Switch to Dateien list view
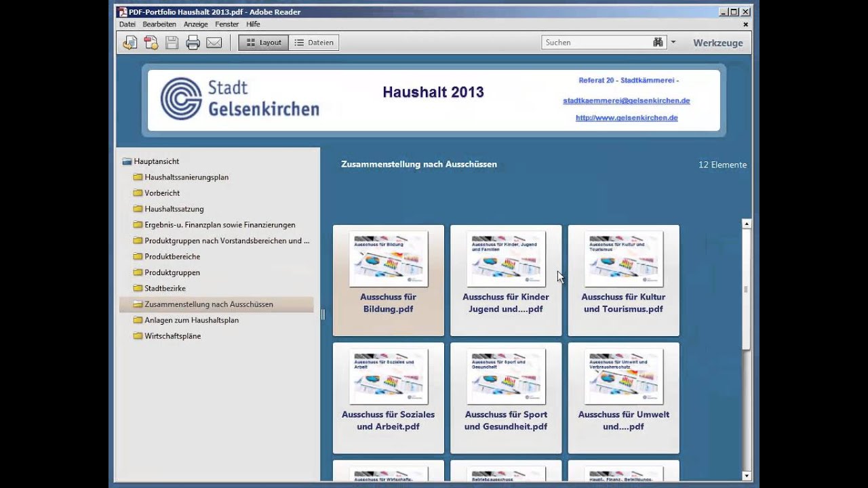Viewport: 868px width, 488px height. (x=314, y=43)
